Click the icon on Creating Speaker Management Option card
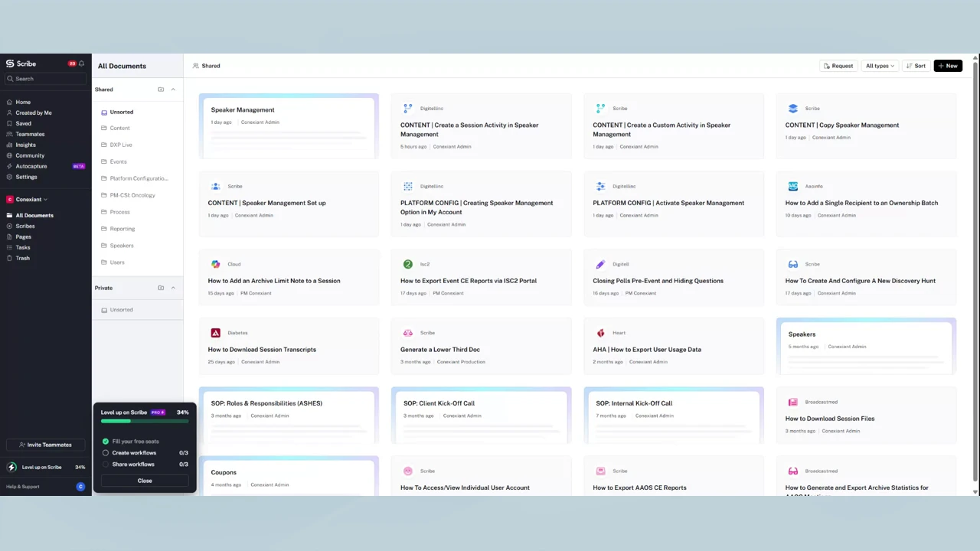The image size is (980, 551). (407, 186)
